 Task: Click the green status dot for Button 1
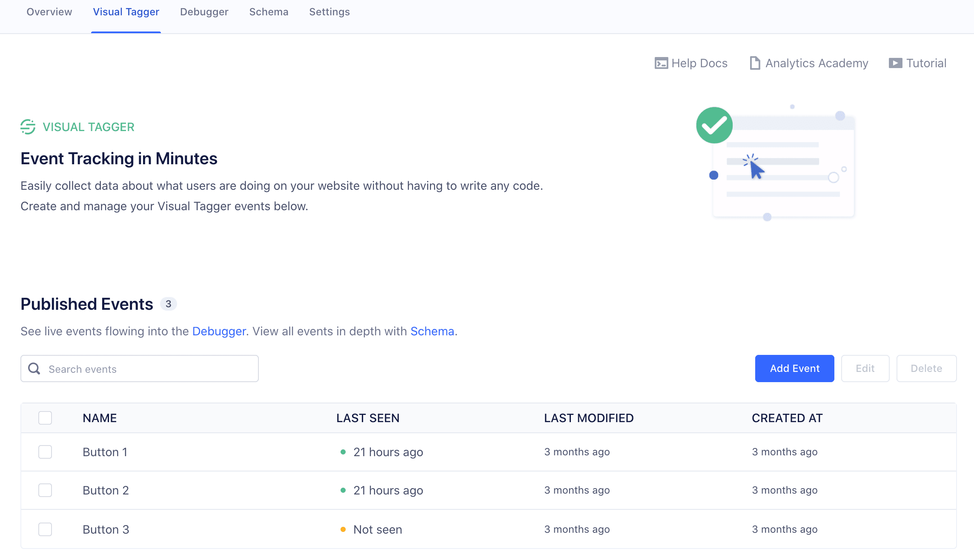[x=343, y=452]
